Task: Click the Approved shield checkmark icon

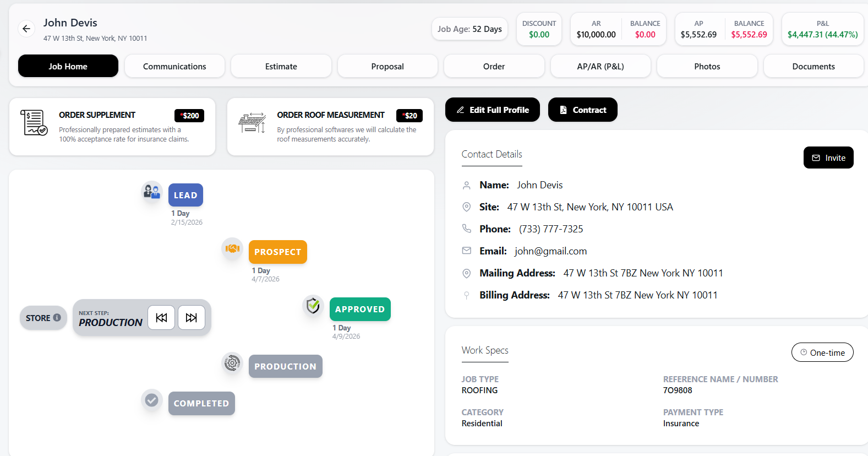Action: [313, 306]
